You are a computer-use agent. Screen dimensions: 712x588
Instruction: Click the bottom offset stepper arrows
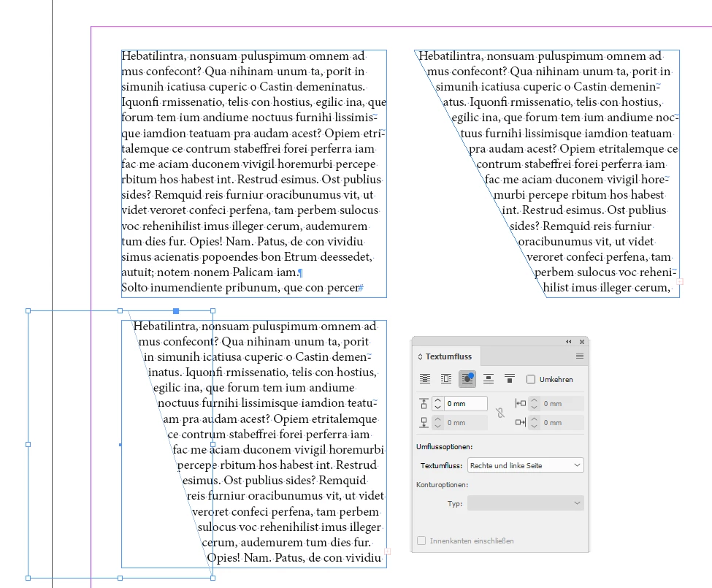tap(437, 423)
